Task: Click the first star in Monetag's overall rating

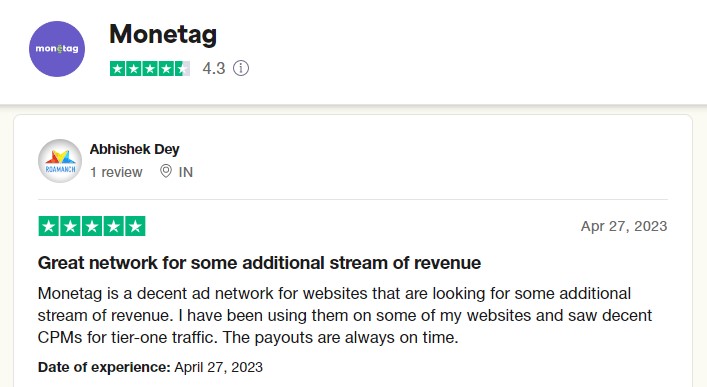Action: pyautogui.click(x=118, y=69)
